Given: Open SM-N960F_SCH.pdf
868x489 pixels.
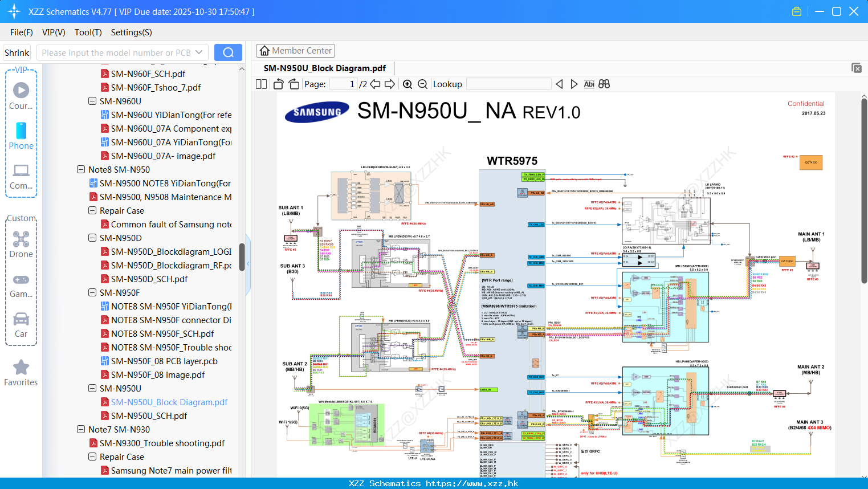Looking at the screenshot, I should [148, 74].
